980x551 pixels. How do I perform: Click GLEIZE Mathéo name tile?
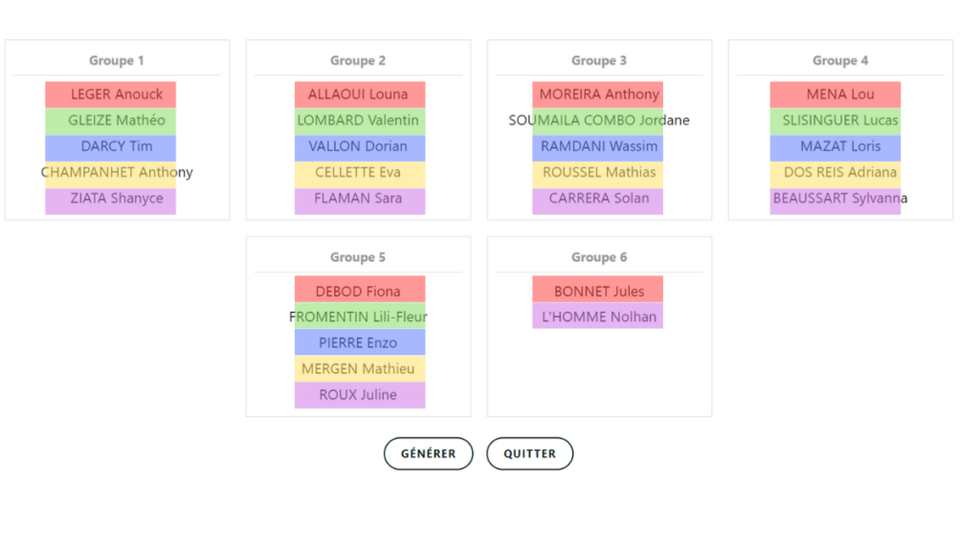(x=111, y=121)
